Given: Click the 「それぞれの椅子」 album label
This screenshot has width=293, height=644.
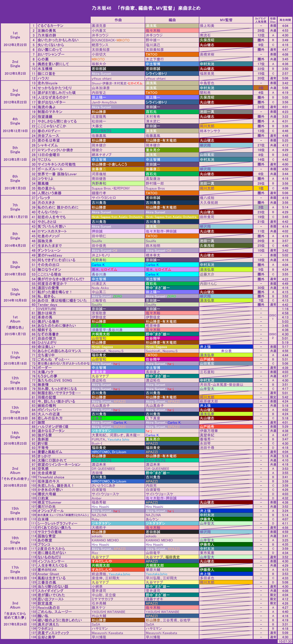Looking at the screenshot, I should [15, 479].
